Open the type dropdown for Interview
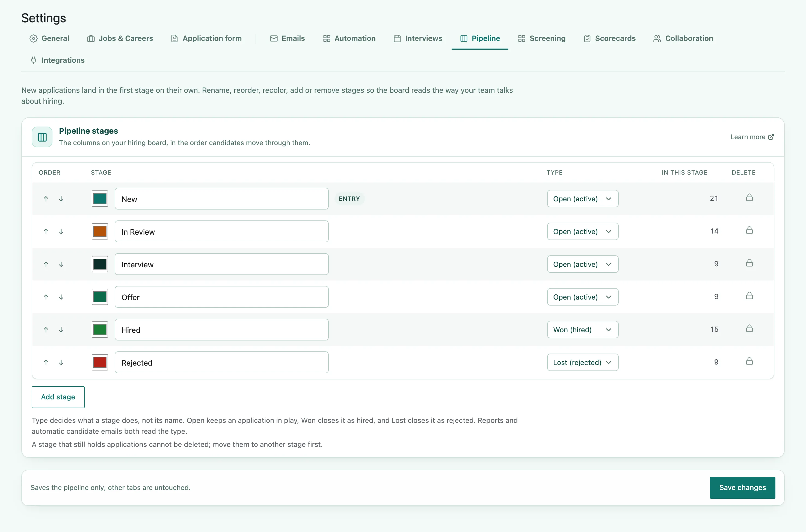The width and height of the screenshot is (806, 532). 583,264
